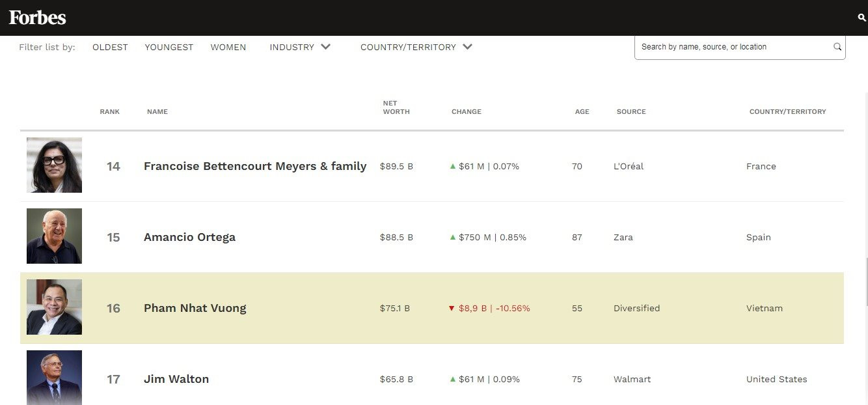
Task: Open Francoise Bettencourt Meyers & family profile
Action: pyautogui.click(x=255, y=167)
